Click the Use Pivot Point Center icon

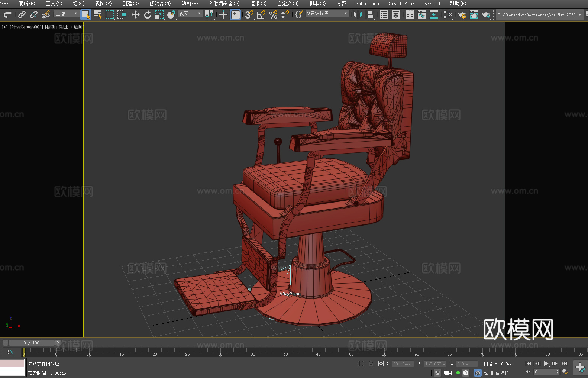(x=210, y=14)
